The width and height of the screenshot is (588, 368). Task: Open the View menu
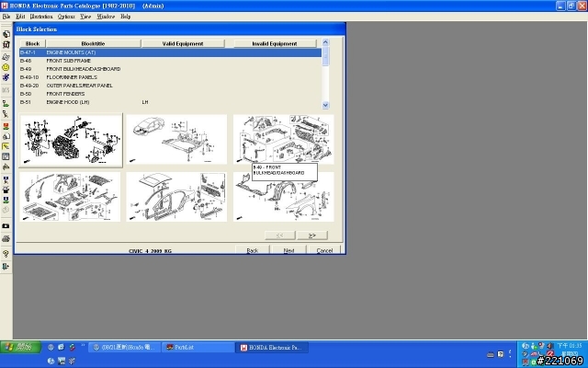85,17
